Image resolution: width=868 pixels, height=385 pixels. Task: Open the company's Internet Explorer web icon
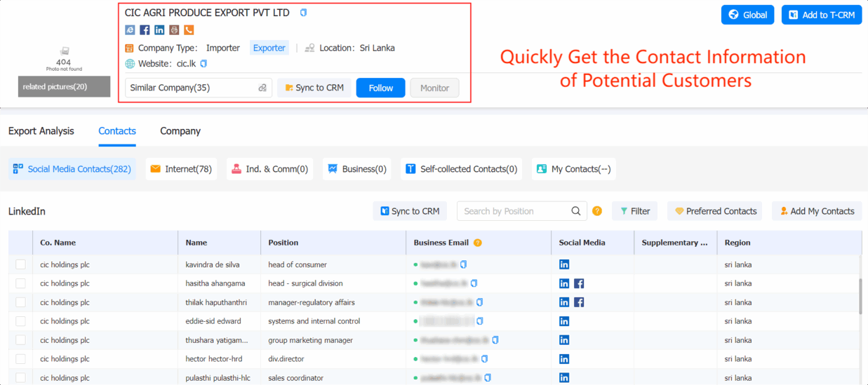[x=130, y=30]
